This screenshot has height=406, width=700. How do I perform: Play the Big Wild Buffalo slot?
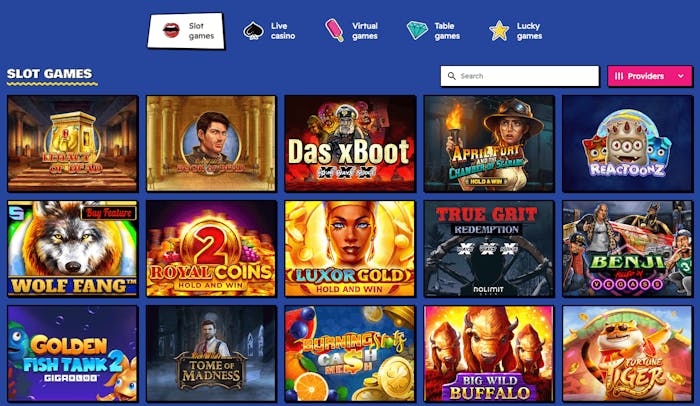click(x=489, y=354)
